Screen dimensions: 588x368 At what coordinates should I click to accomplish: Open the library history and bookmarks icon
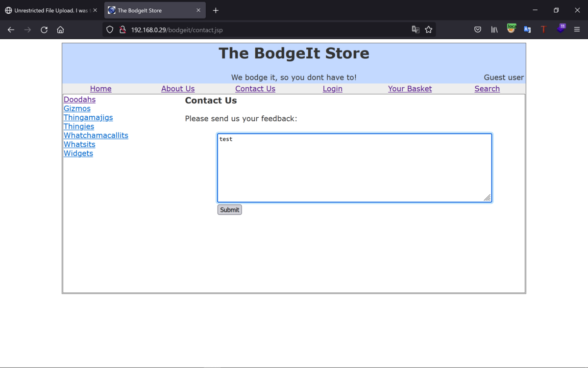(494, 30)
